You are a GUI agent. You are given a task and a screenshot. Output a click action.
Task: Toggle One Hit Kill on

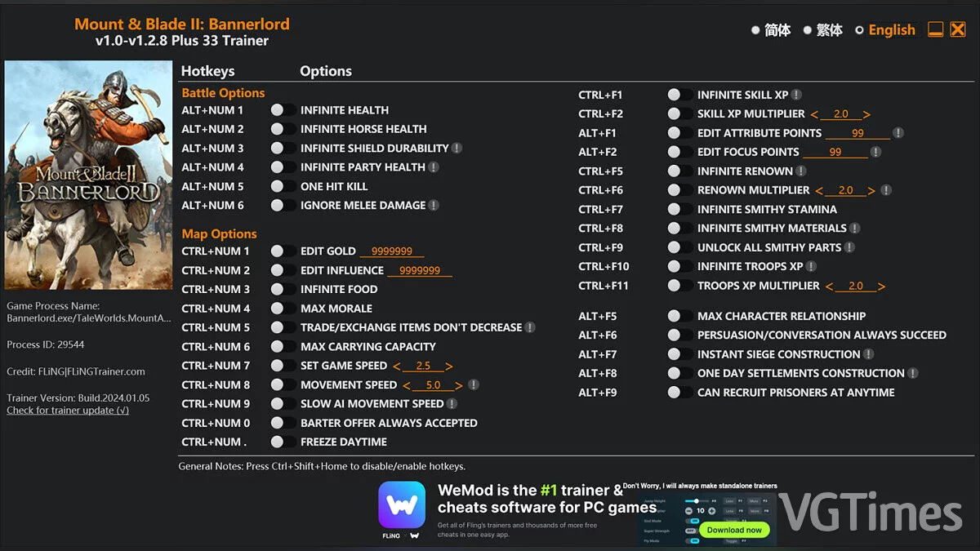(x=282, y=186)
